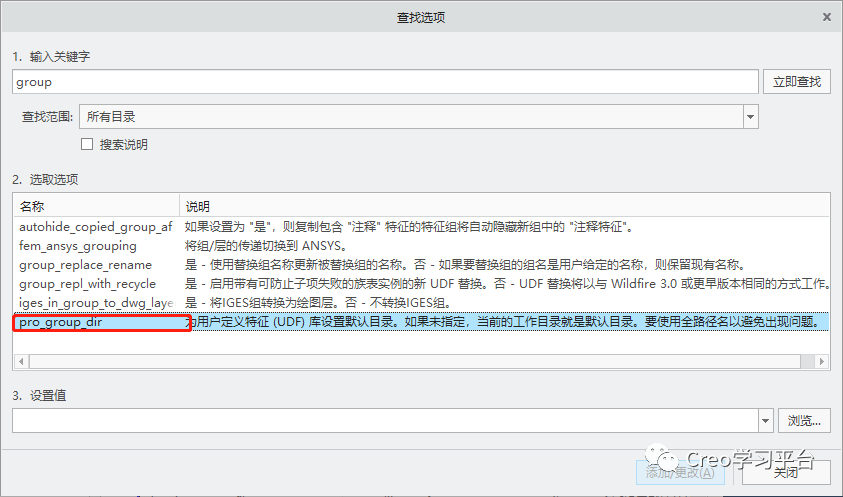843x497 pixels.
Task: Click the 说明 column header
Action: [504, 206]
